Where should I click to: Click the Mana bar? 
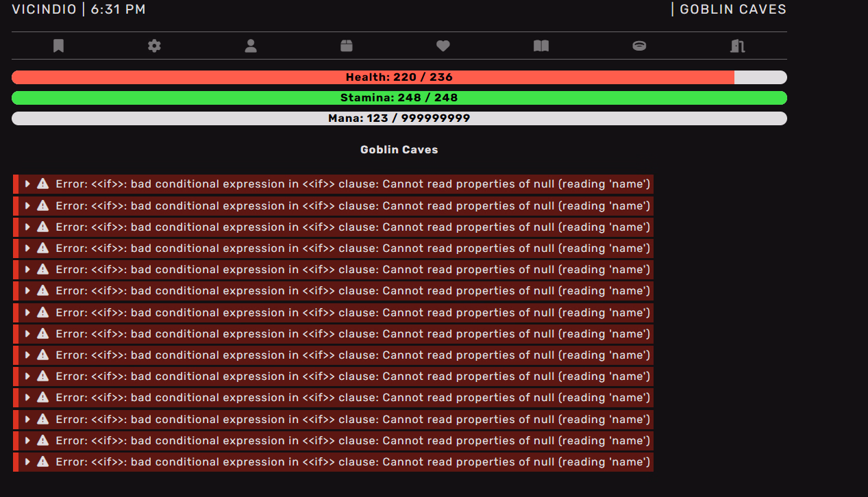click(x=399, y=118)
